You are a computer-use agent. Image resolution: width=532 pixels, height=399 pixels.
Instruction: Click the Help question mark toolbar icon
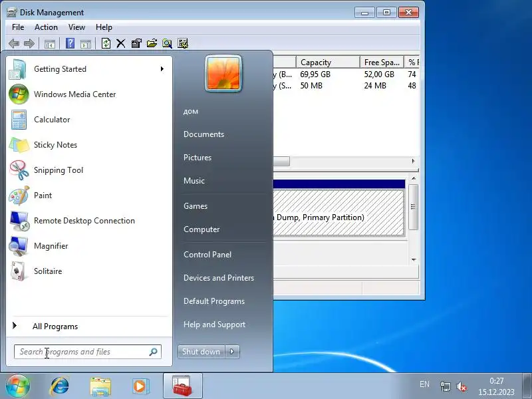pos(70,43)
